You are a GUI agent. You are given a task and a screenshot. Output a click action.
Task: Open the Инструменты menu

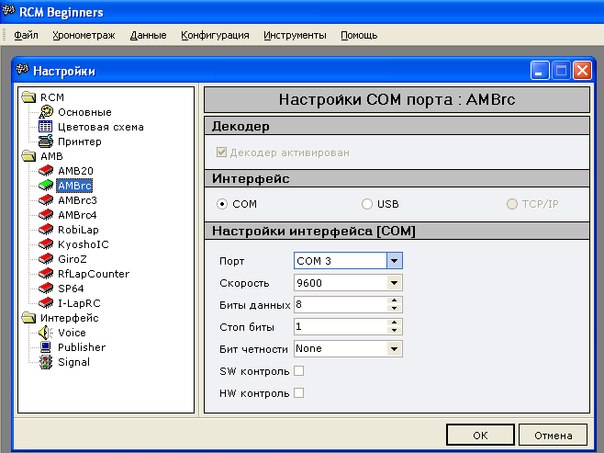[x=295, y=35]
